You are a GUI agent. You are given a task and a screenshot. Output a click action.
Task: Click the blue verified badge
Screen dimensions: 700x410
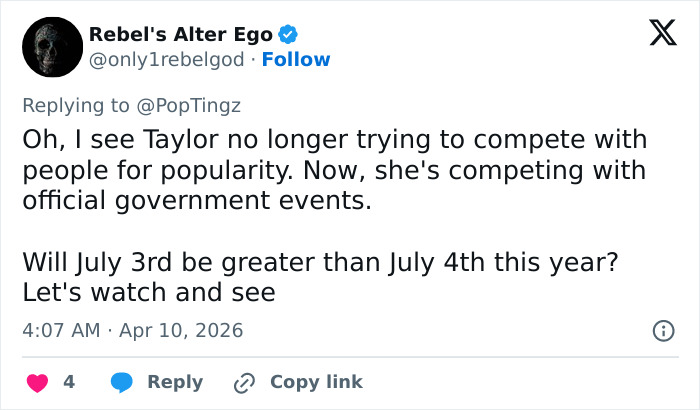[x=288, y=34]
